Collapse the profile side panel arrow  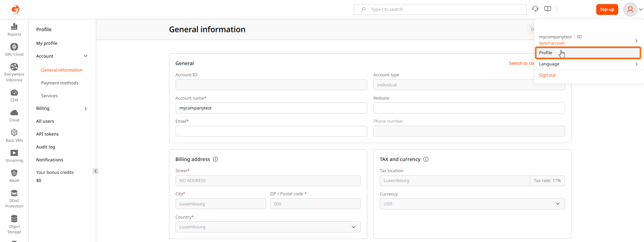pyautogui.click(x=96, y=171)
